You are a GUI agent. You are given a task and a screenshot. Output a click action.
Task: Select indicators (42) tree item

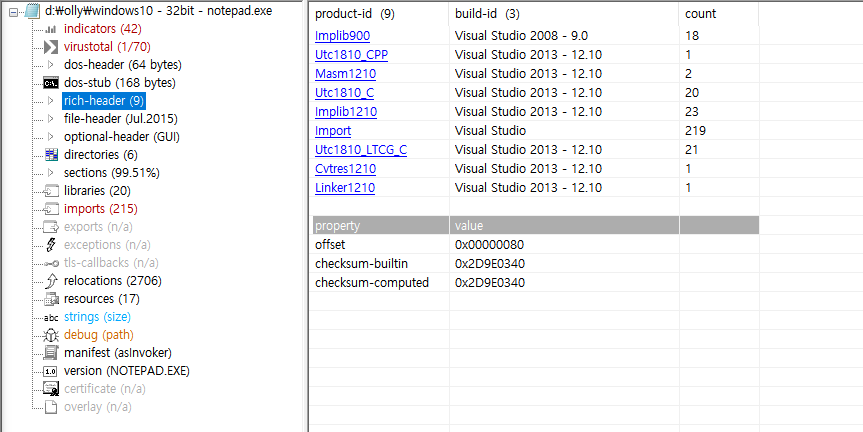(103, 29)
